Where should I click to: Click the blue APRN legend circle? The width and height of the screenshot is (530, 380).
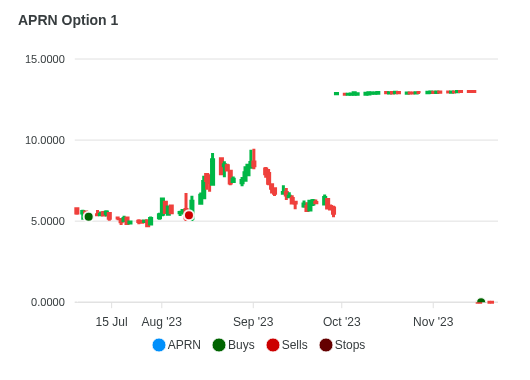[159, 345]
